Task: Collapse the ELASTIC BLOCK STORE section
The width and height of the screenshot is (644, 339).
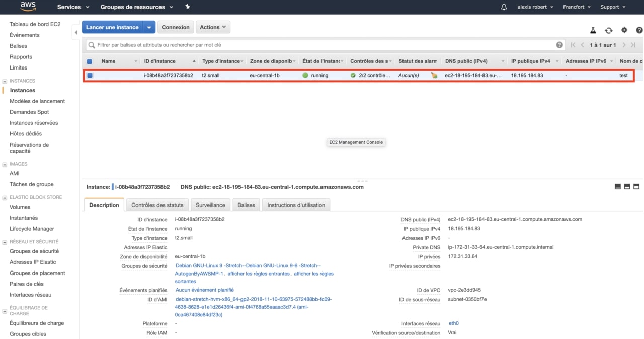Action: (5, 197)
